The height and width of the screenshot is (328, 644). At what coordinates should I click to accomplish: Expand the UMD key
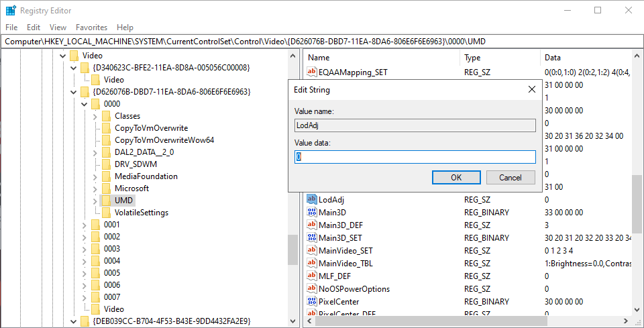tap(95, 201)
